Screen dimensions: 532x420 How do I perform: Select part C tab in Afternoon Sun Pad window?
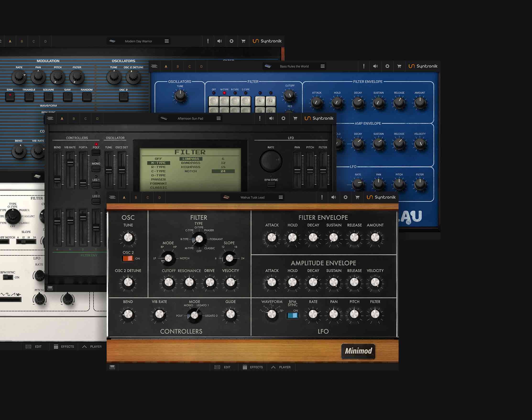(86, 119)
